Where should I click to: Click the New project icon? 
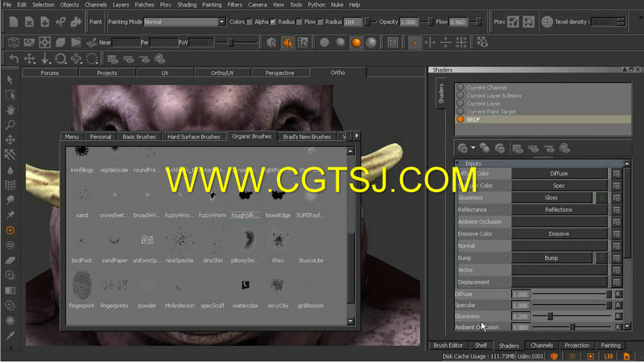14,22
